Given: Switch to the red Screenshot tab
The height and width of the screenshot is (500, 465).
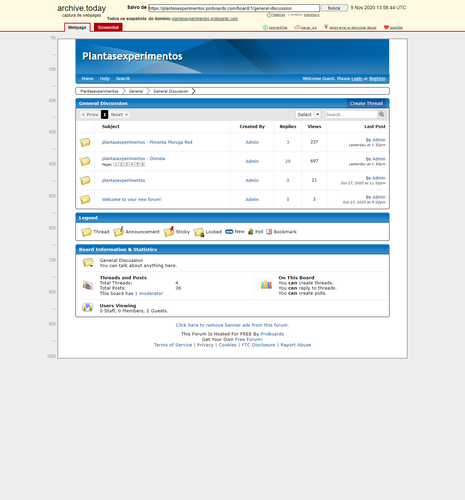Looking at the screenshot, I should [108, 27].
